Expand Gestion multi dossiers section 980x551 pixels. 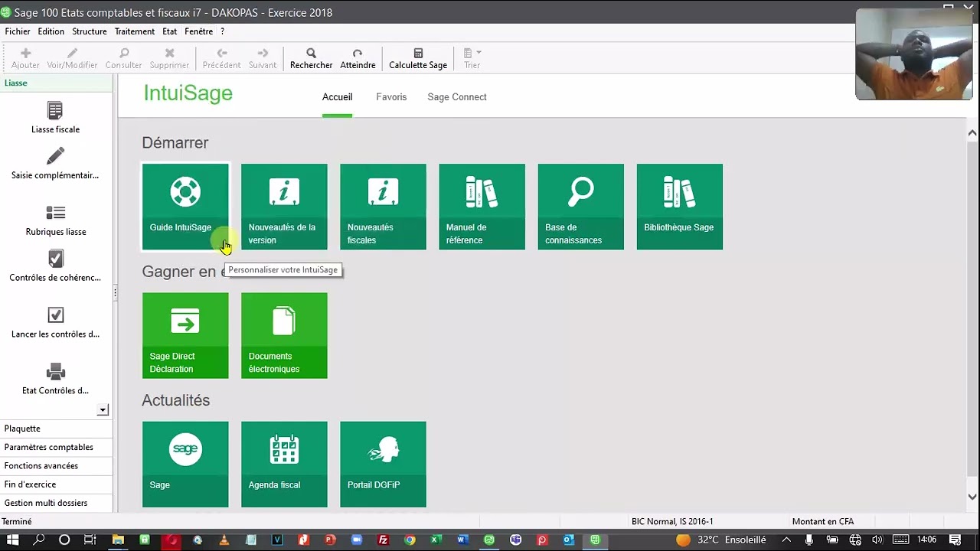(x=56, y=503)
